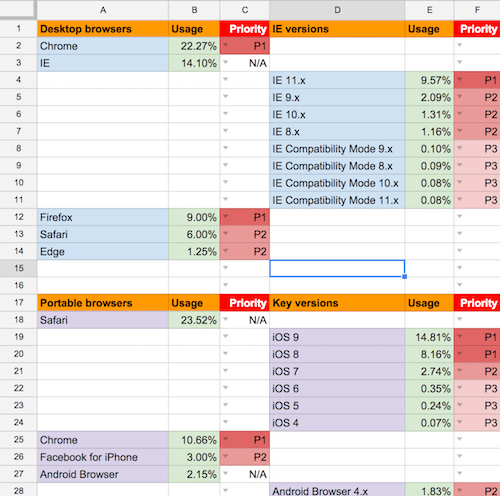
Task: Select column D header
Action: [337, 10]
